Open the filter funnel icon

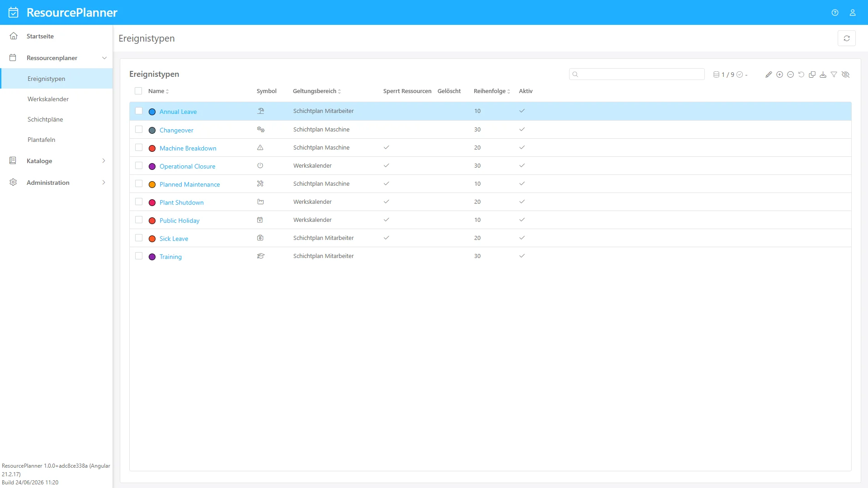(x=834, y=75)
